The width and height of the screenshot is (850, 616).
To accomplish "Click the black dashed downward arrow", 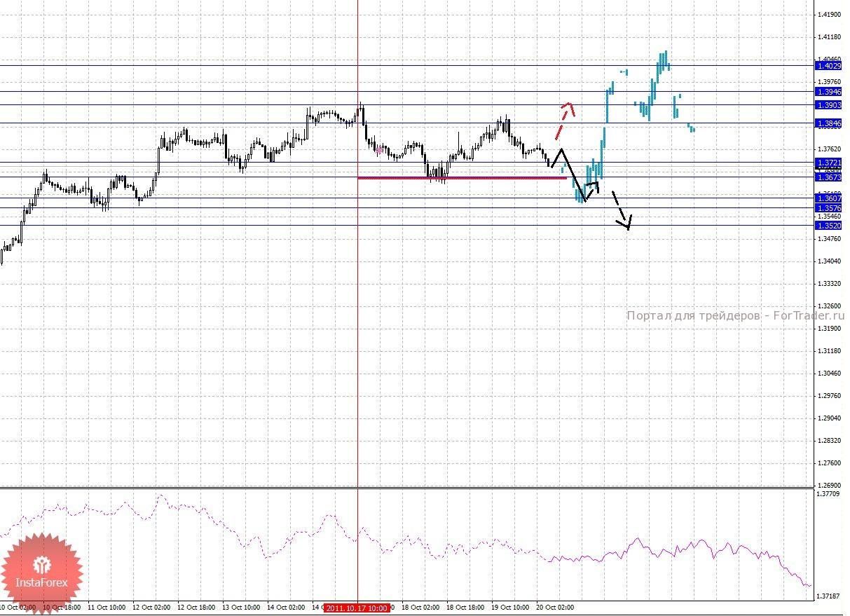I will [622, 210].
